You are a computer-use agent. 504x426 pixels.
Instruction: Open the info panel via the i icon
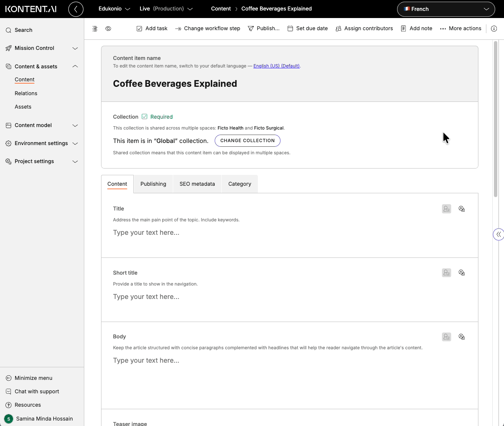point(494,29)
